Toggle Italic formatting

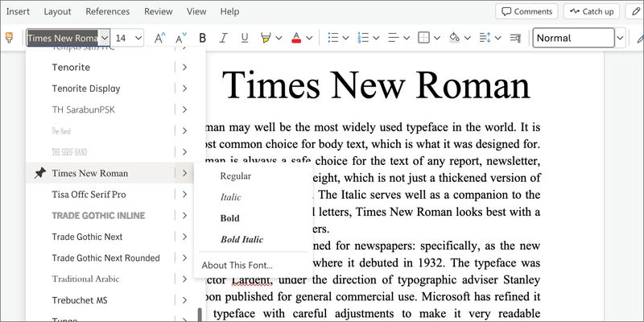(x=223, y=38)
